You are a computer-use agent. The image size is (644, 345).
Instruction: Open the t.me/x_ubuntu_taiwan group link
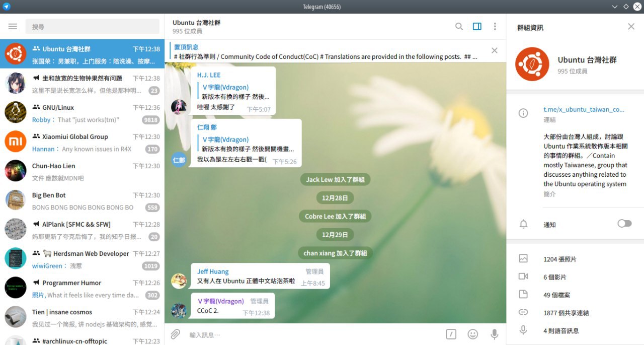point(584,109)
